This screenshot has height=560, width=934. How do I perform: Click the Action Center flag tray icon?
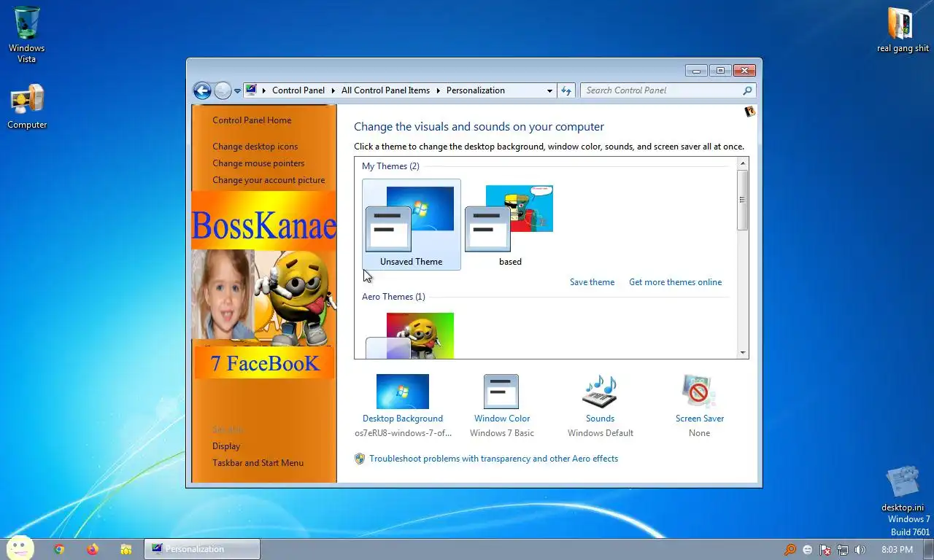point(825,550)
